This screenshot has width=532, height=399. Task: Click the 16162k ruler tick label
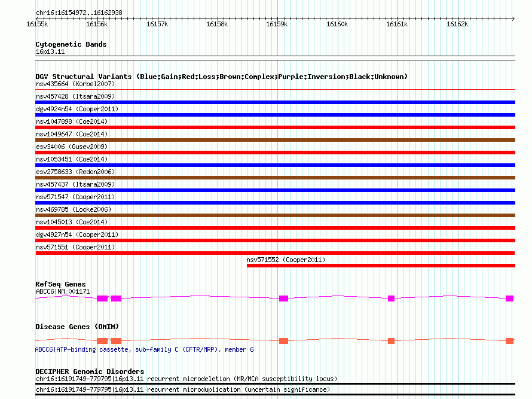(457, 24)
